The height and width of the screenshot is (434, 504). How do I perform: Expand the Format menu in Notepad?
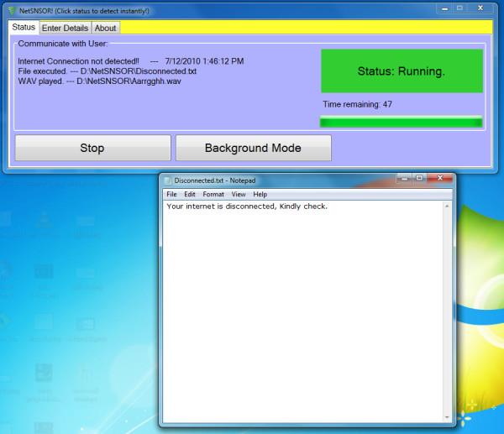click(213, 194)
